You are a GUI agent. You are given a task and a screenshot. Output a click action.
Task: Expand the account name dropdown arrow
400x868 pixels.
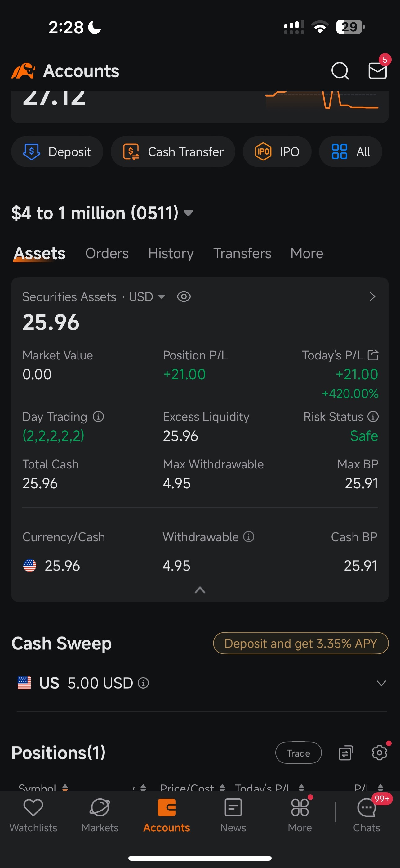coord(188,213)
